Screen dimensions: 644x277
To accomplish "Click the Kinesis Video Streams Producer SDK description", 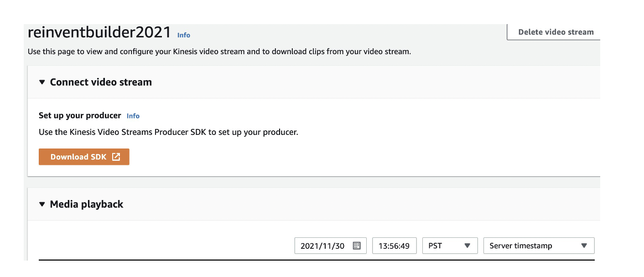I will pyautogui.click(x=168, y=133).
